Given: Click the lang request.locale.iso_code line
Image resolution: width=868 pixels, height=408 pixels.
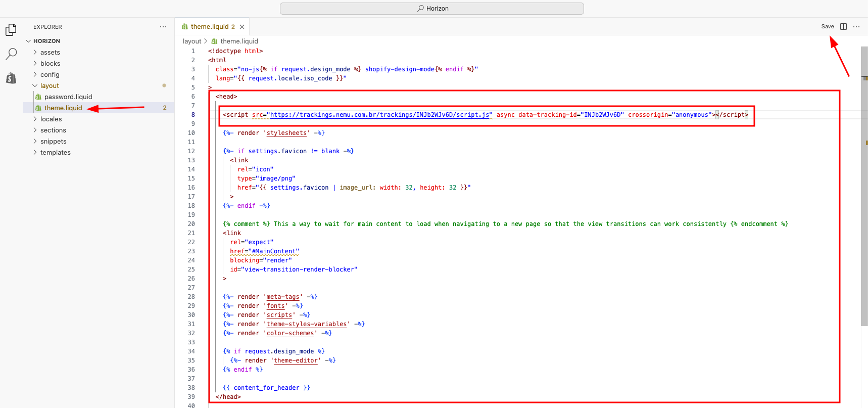Looking at the screenshot, I should tap(281, 78).
